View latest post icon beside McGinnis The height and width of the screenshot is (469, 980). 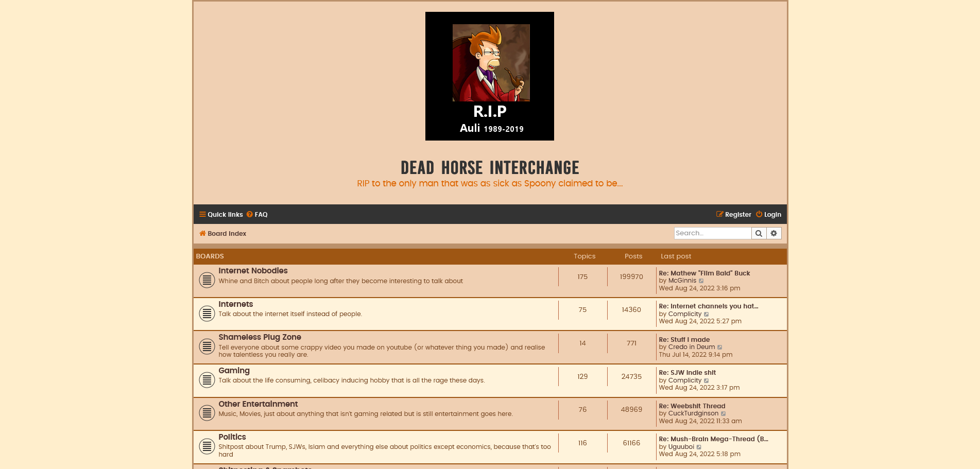click(701, 281)
